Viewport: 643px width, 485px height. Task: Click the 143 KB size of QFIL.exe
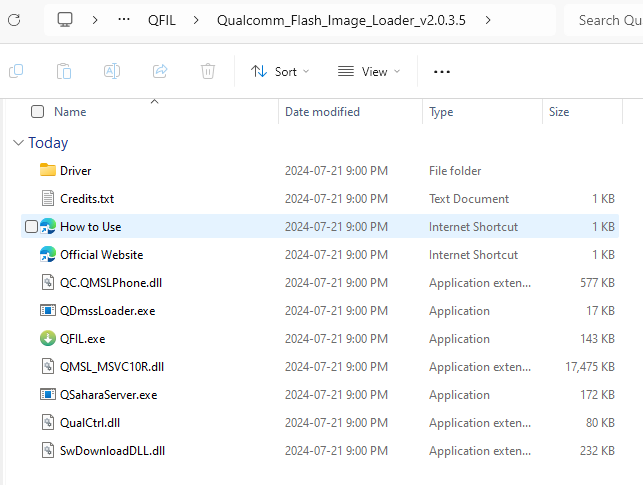(x=597, y=339)
